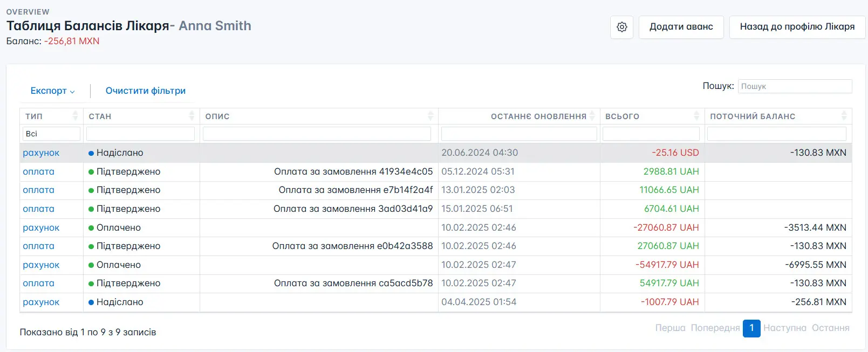Go back via Назад до профілю Лікаря
This screenshot has width=868, height=352.
click(797, 27)
